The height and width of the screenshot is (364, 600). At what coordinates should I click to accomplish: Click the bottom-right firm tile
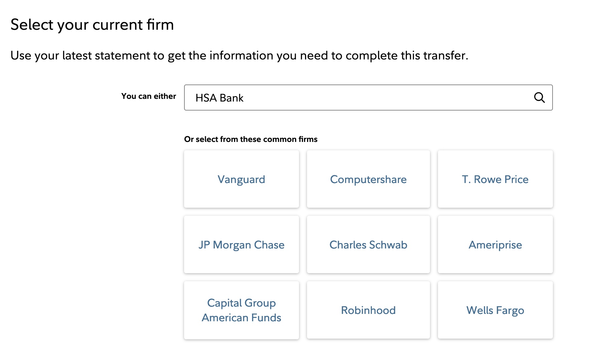click(x=495, y=310)
